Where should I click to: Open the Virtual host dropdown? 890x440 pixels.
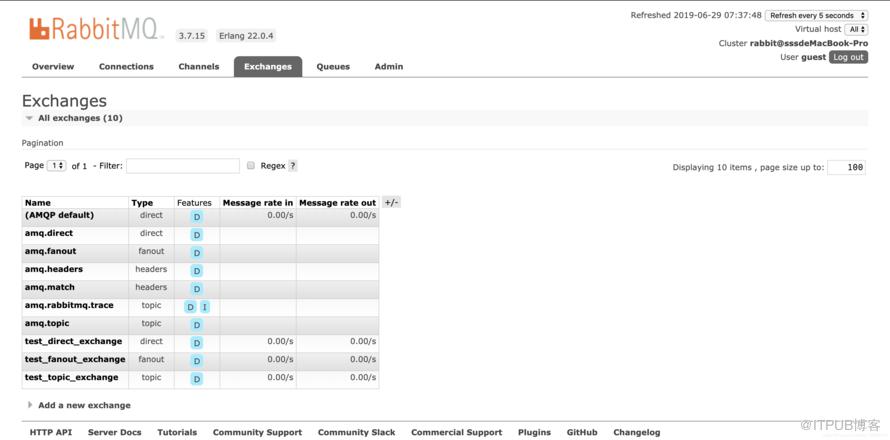(x=856, y=29)
